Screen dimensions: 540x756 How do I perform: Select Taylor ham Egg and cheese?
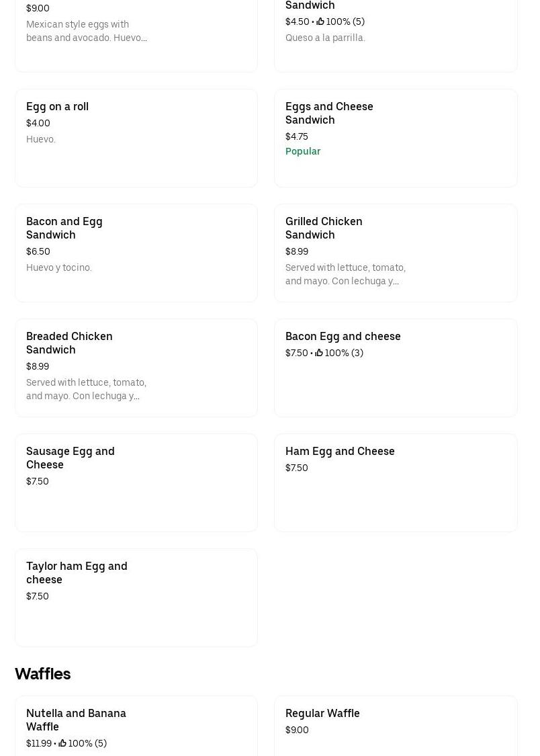click(x=136, y=597)
